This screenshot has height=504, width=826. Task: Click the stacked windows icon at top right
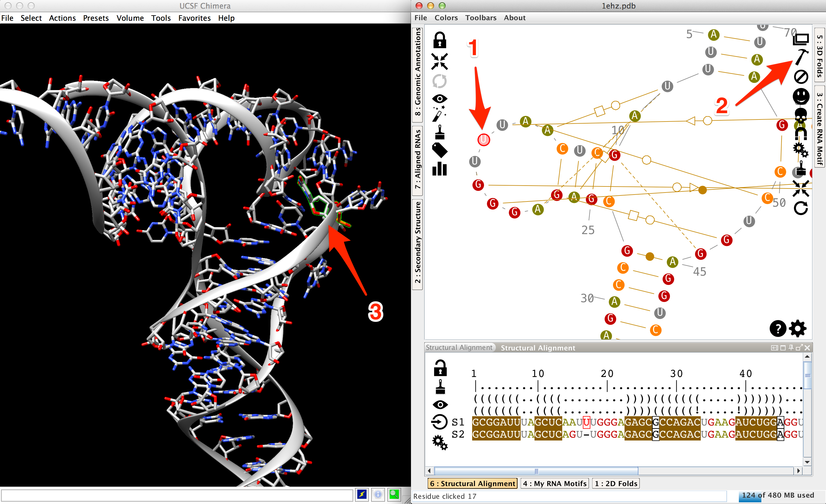point(801,39)
